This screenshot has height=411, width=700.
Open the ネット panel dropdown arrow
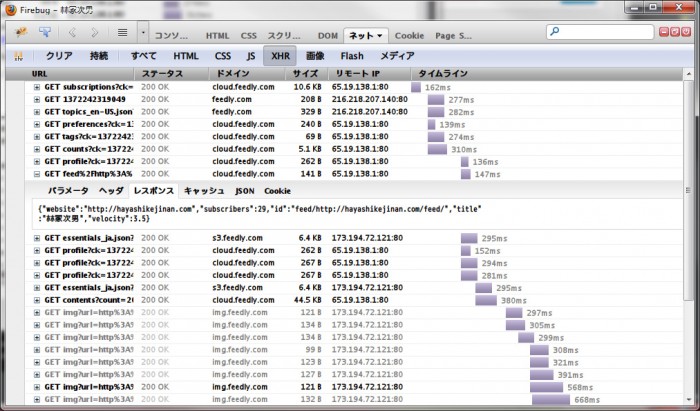coord(381,35)
